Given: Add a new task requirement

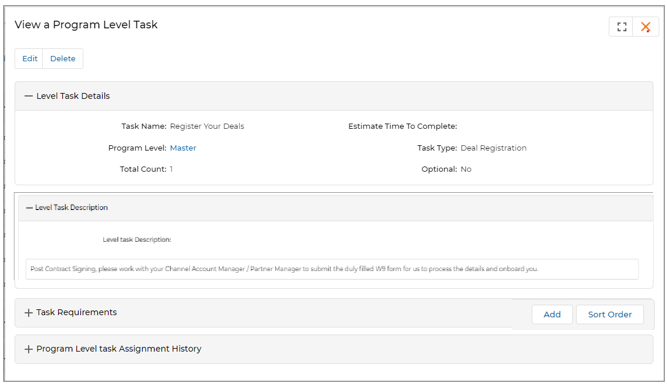Looking at the screenshot, I should click(552, 314).
